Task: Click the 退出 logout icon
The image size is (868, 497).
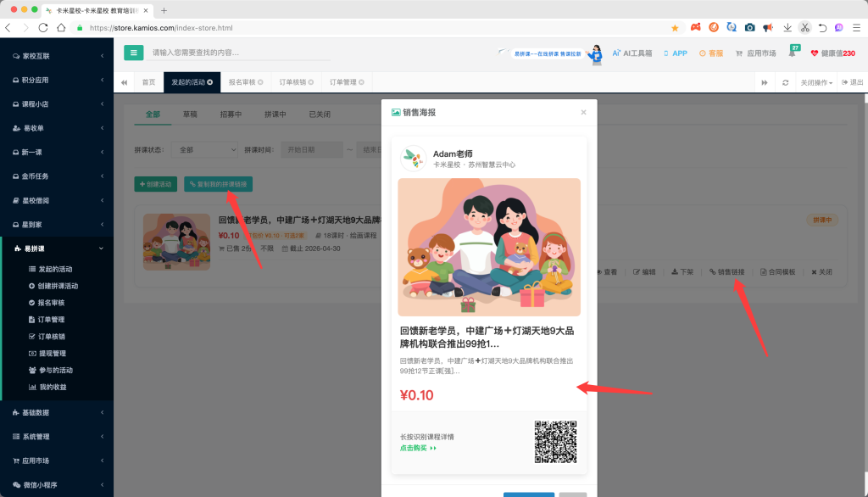Action: coord(852,82)
